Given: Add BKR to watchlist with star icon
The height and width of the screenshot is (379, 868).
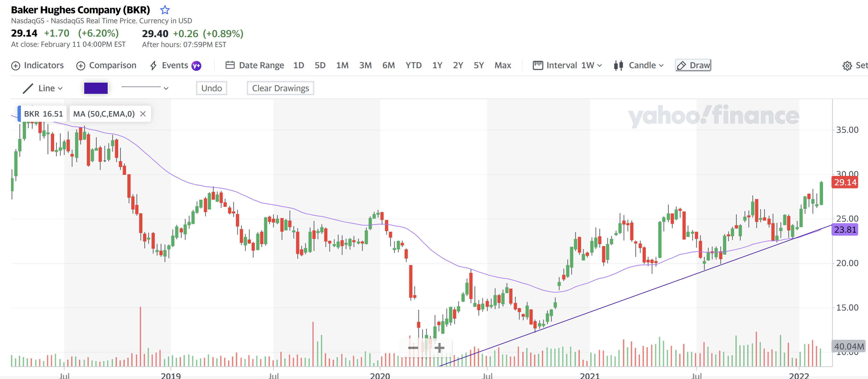Looking at the screenshot, I should tap(165, 10).
